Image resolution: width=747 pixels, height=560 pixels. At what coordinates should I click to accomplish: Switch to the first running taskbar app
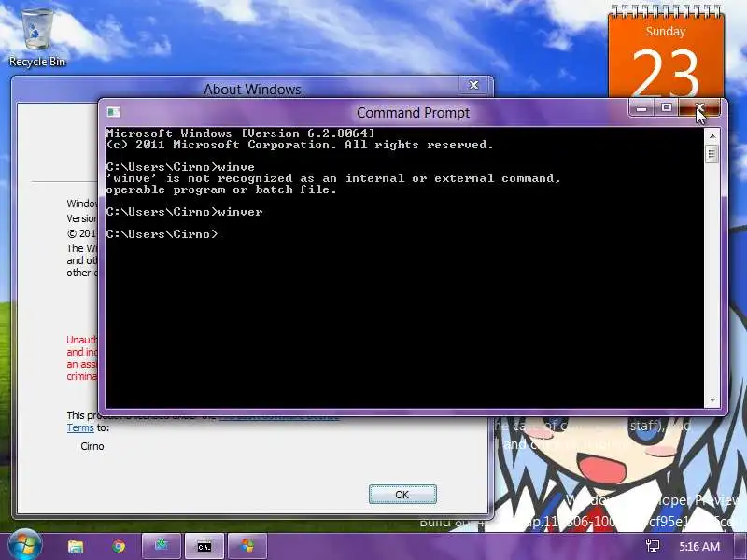(161, 546)
